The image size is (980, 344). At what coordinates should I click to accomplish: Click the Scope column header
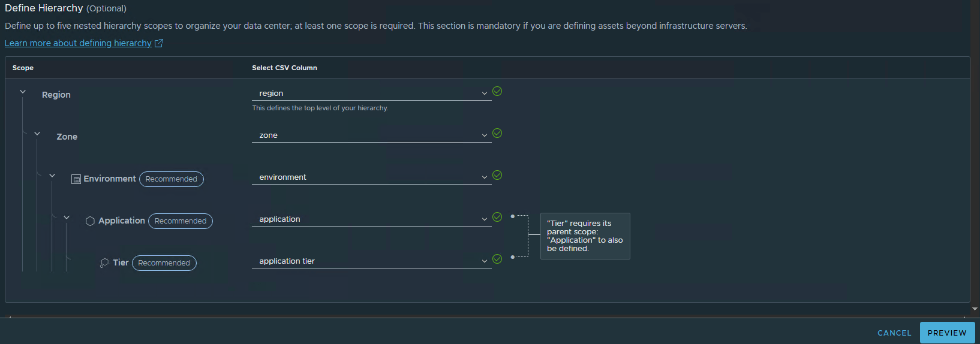23,68
